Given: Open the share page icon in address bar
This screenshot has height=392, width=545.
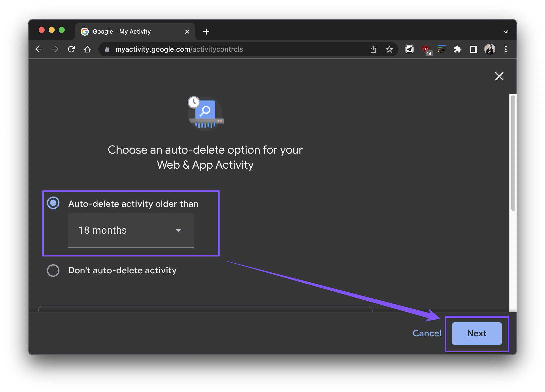Looking at the screenshot, I should tap(373, 49).
